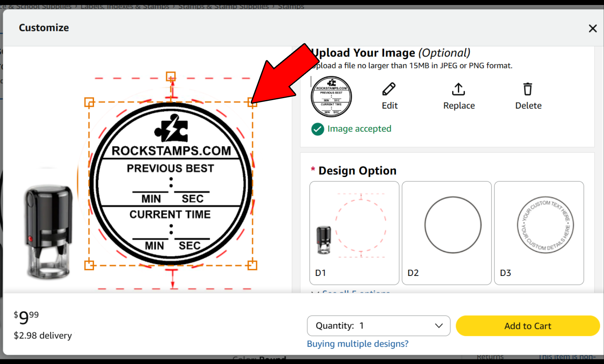Click the Add to Cart button
The height and width of the screenshot is (364, 604).
tap(528, 326)
